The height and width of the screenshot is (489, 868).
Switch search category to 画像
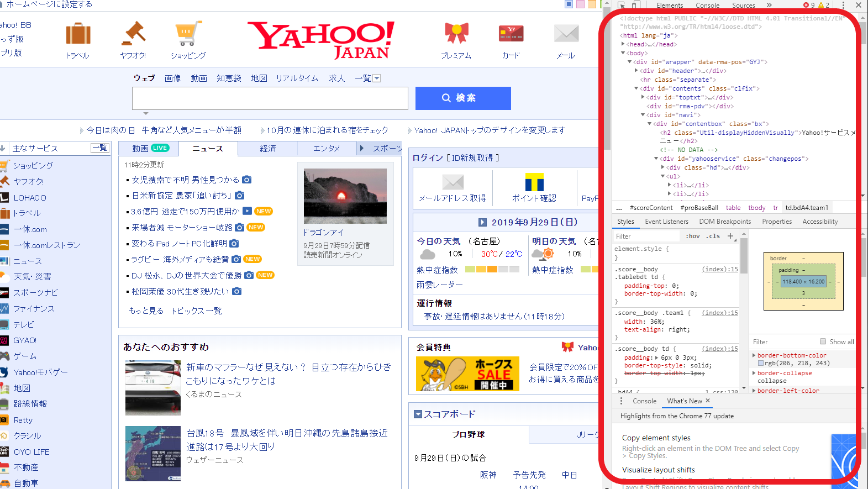click(x=173, y=78)
